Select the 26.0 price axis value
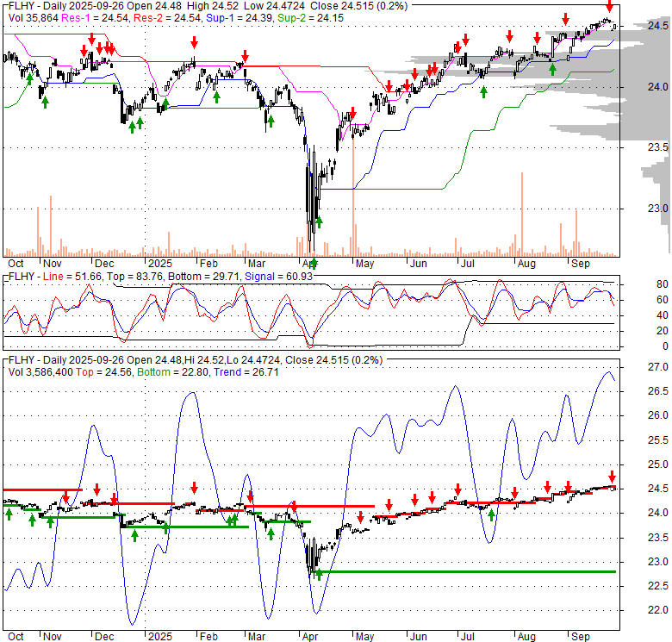The image size is (672, 642). point(658,415)
